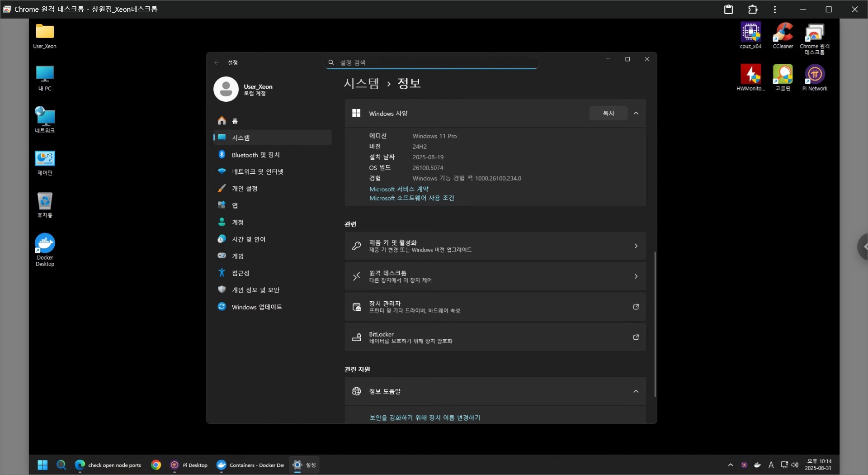Image resolution: width=868 pixels, height=475 pixels.
Task: Click Docker whale tray icon
Action: 758,465
